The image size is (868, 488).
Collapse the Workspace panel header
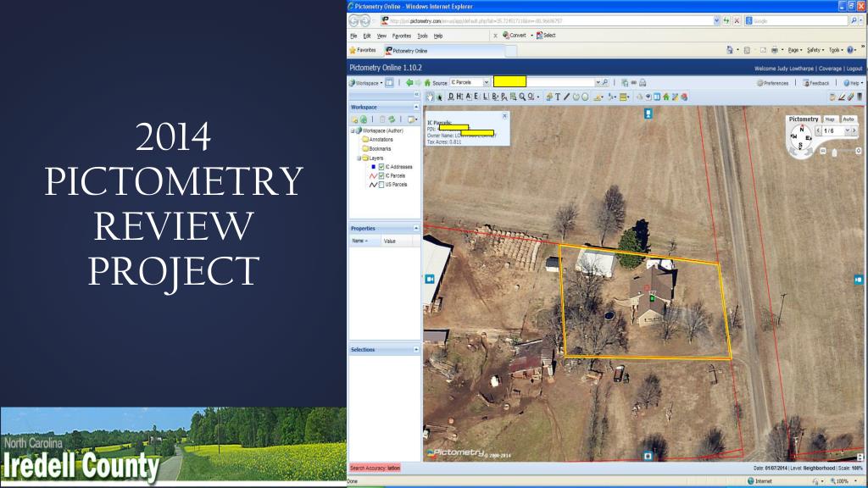tap(416, 107)
